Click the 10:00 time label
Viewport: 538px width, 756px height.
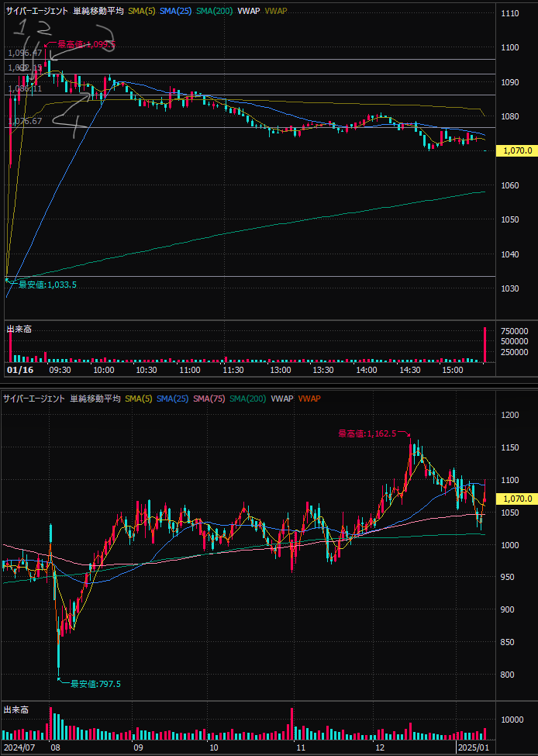pos(104,370)
